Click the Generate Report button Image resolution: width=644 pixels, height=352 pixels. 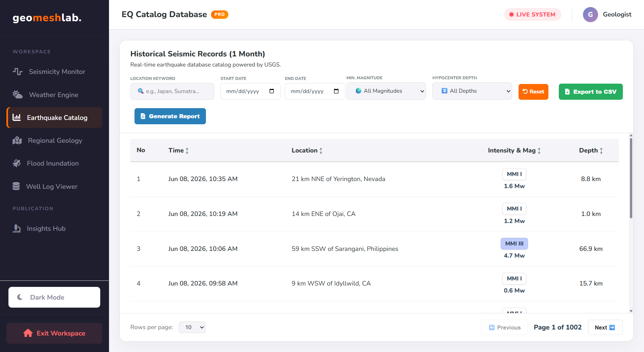[x=170, y=116]
